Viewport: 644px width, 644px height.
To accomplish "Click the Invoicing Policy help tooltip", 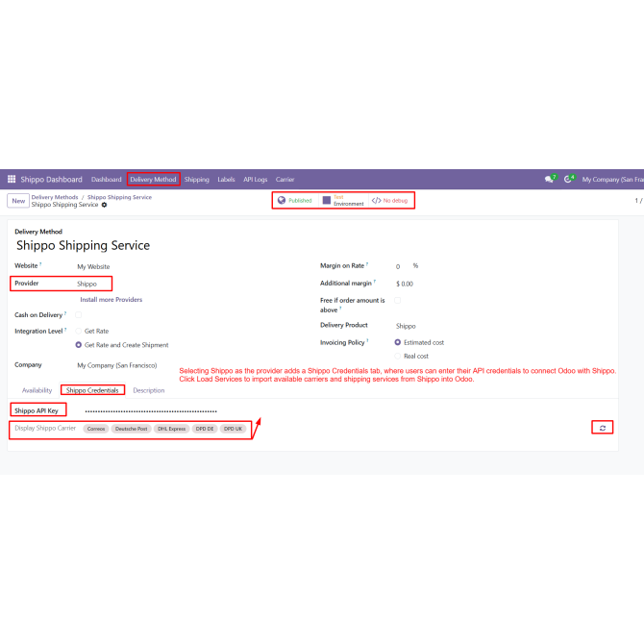I will click(x=367, y=340).
